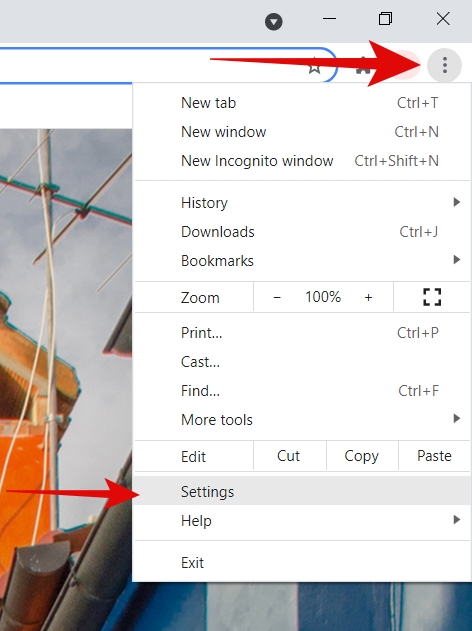Choose New window from the menu
This screenshot has height=631, width=472.
tap(302, 132)
